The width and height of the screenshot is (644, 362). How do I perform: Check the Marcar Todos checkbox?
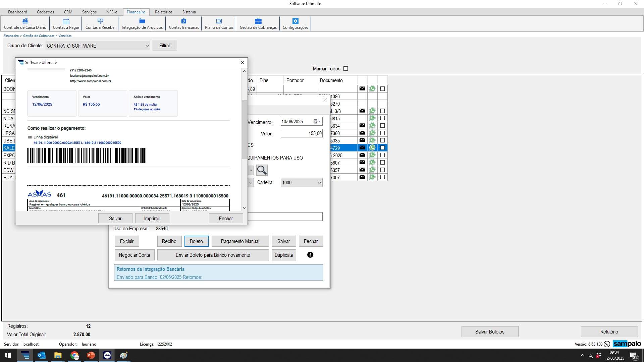[x=346, y=69]
